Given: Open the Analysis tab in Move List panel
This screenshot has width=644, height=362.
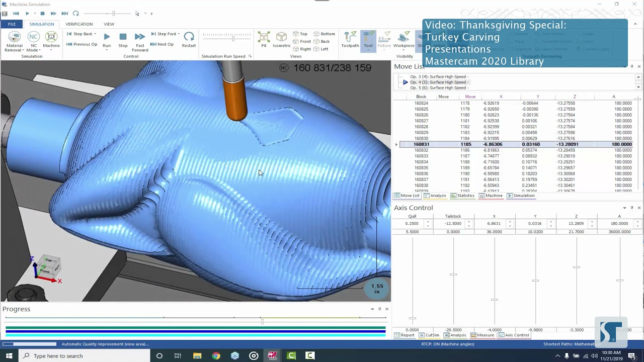Looking at the screenshot, I should (435, 196).
